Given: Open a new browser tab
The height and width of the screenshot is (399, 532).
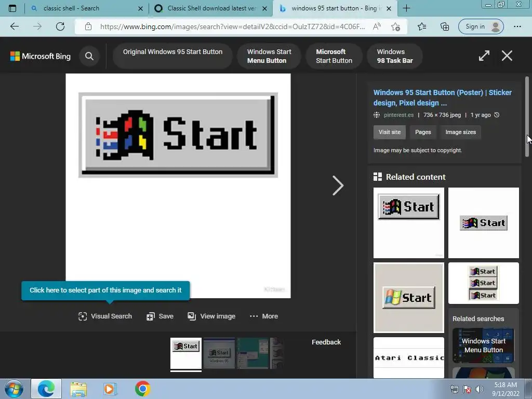Looking at the screenshot, I should (406, 8).
